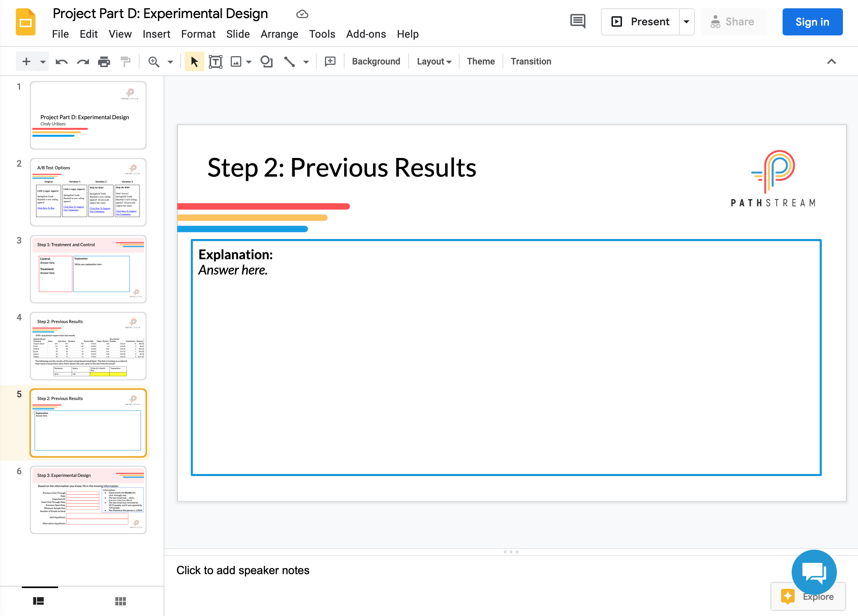
Task: Open the Arrange menu
Action: 279,34
